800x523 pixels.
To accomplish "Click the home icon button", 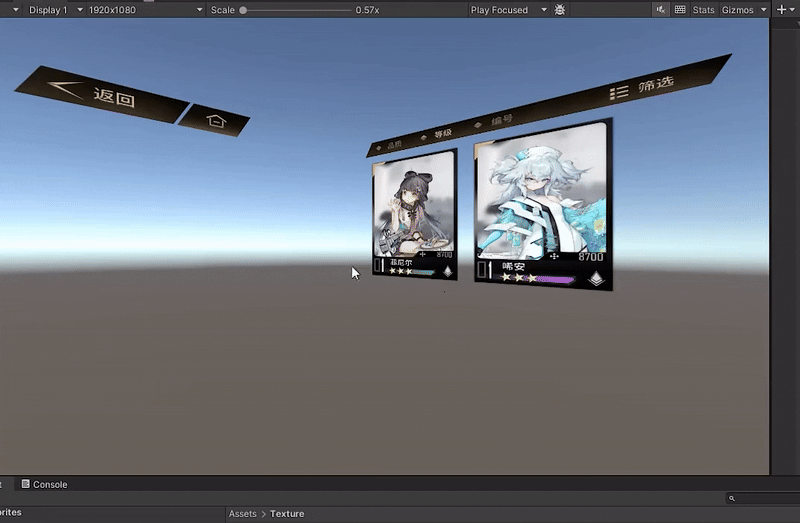I will click(215, 120).
